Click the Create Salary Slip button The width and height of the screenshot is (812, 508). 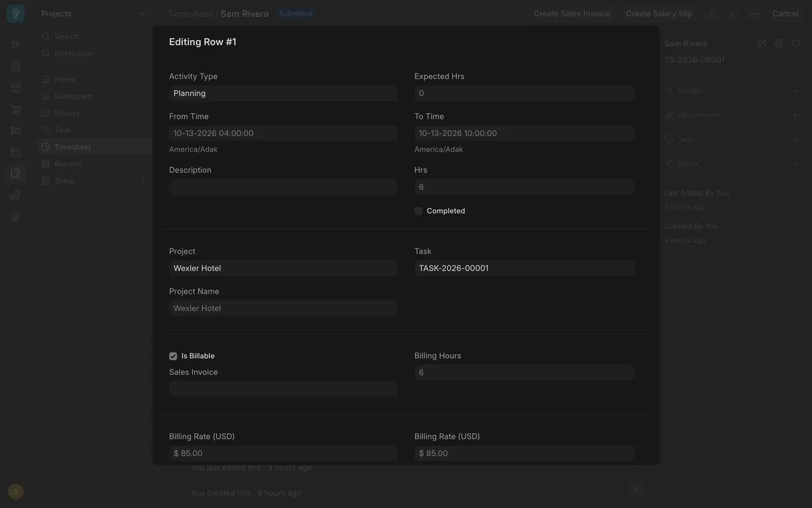point(659,13)
